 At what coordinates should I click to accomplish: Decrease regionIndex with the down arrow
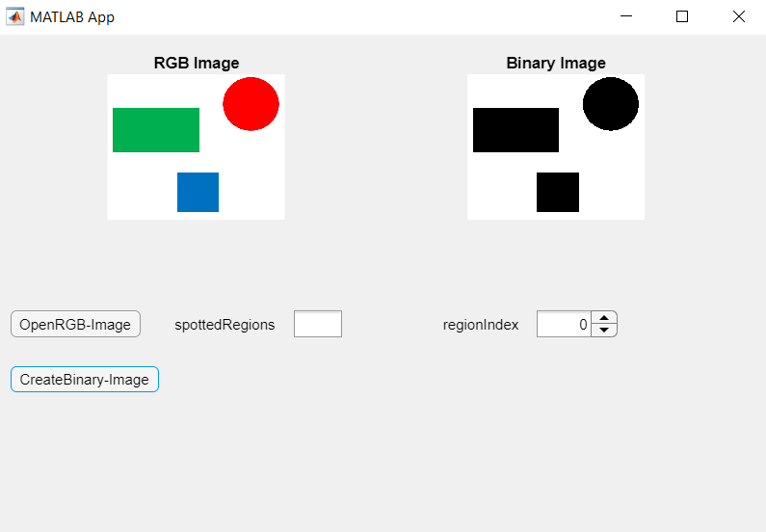point(604,331)
